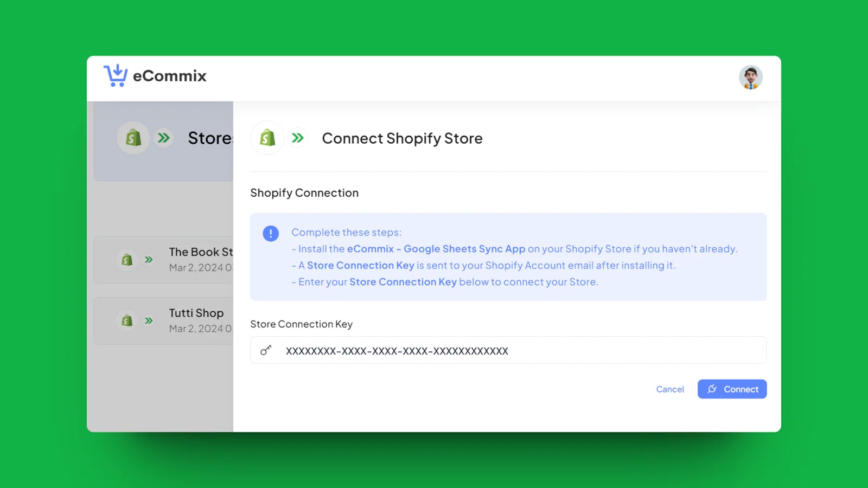Click the Shopify Connection section label
This screenshot has width=868, height=488.
[x=304, y=193]
